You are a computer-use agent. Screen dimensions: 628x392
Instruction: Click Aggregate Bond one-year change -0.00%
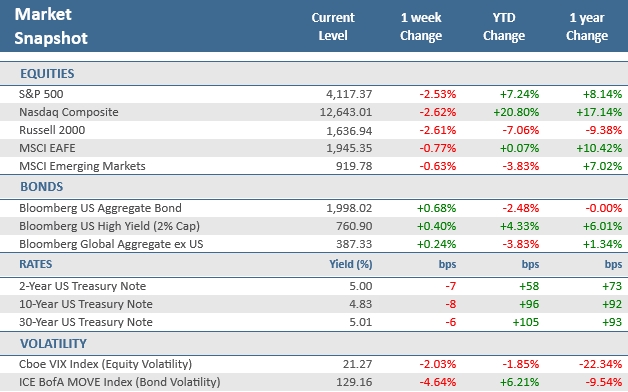point(604,208)
